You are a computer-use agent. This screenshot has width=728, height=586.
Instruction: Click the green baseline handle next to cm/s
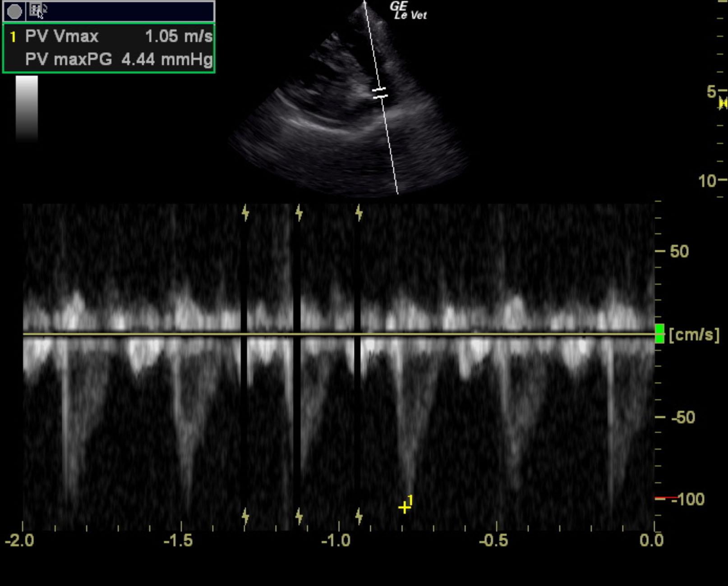pyautogui.click(x=659, y=334)
